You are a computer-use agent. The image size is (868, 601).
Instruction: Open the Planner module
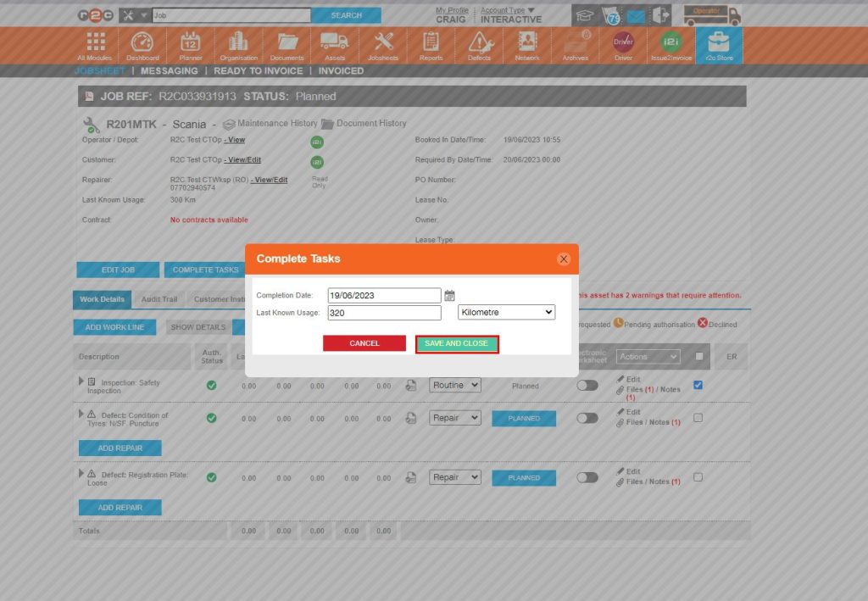(191, 45)
